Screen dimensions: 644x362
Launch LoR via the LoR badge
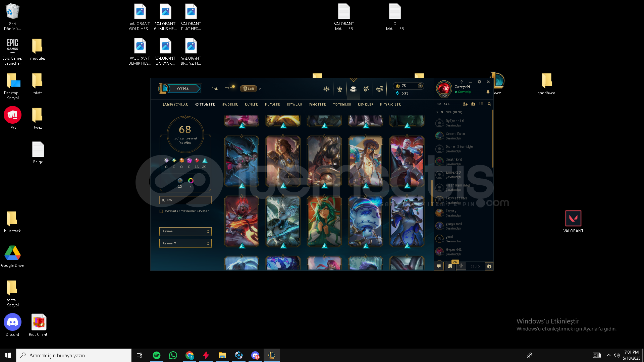tap(249, 89)
